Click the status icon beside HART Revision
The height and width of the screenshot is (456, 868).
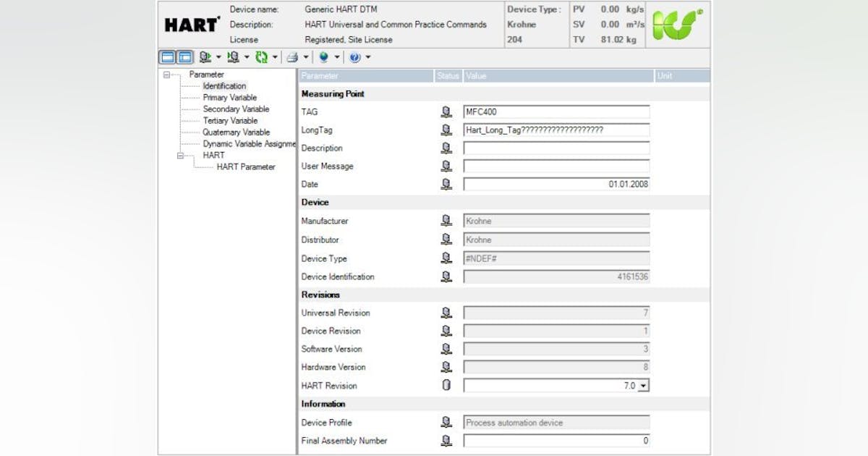(x=446, y=386)
